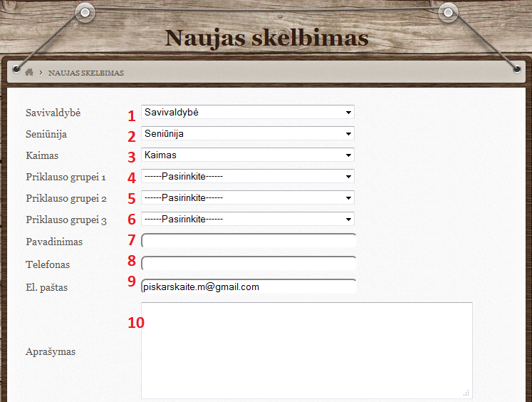
Task: Click the 'Telefonas' label text
Action: [x=48, y=264]
